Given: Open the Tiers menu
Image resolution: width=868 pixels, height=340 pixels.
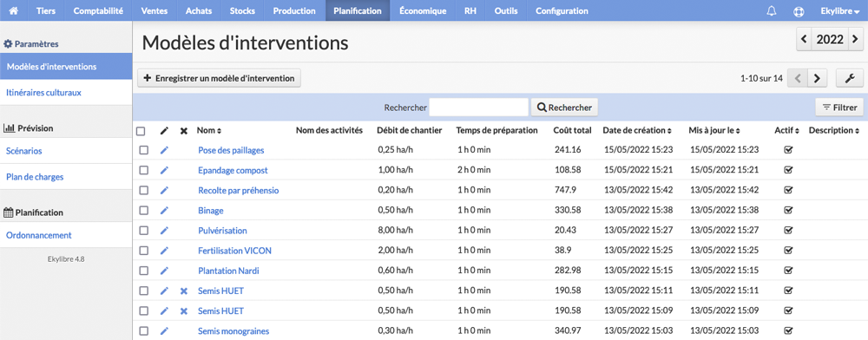Looking at the screenshot, I should click(46, 10).
